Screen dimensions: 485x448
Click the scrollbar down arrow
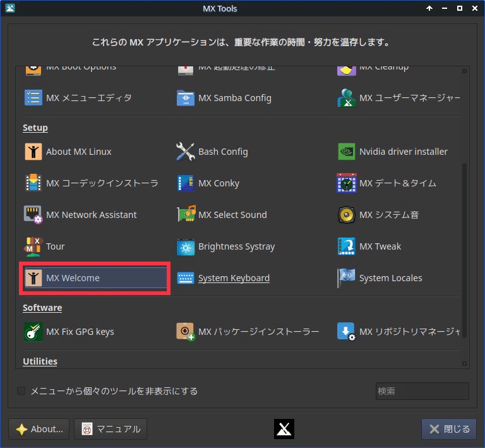click(464, 363)
